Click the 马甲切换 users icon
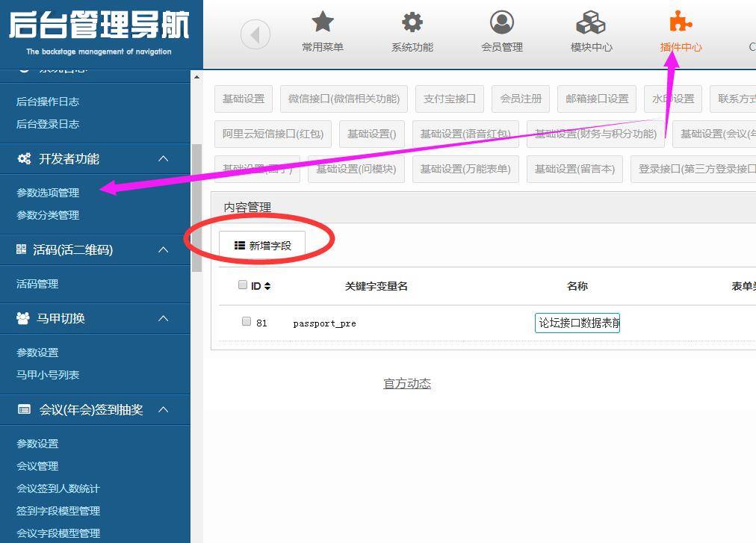The image size is (756, 543). [22, 318]
